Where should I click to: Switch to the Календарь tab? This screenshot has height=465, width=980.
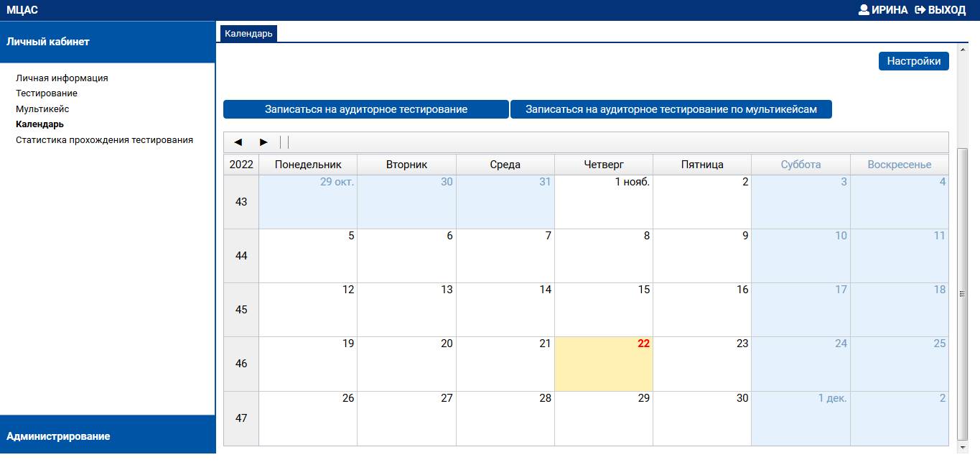[248, 34]
